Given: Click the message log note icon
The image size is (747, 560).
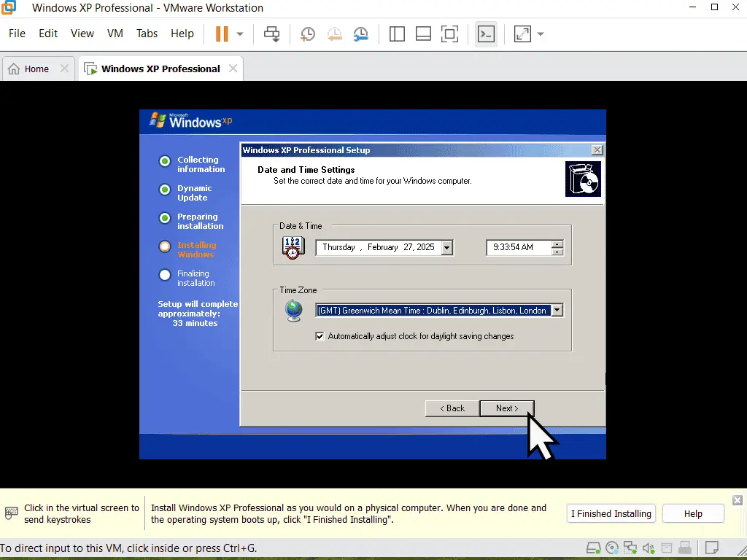Looking at the screenshot, I should pos(712,548).
